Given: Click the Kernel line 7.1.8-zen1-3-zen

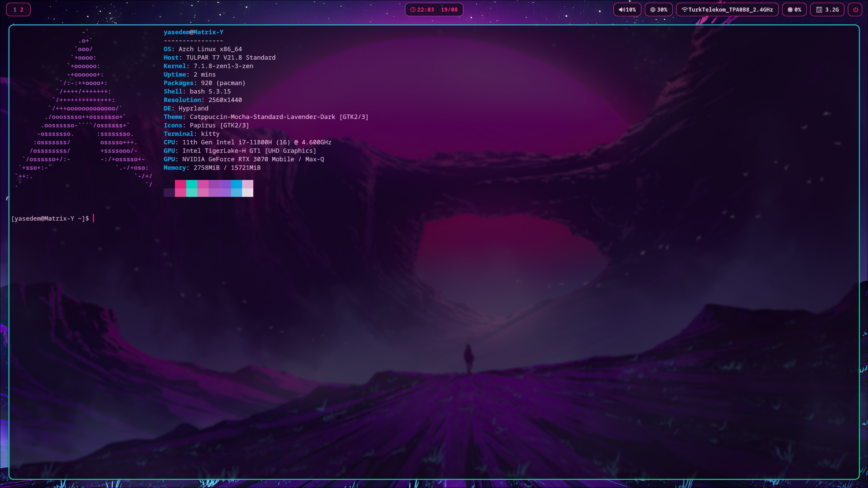Looking at the screenshot, I should point(208,66).
